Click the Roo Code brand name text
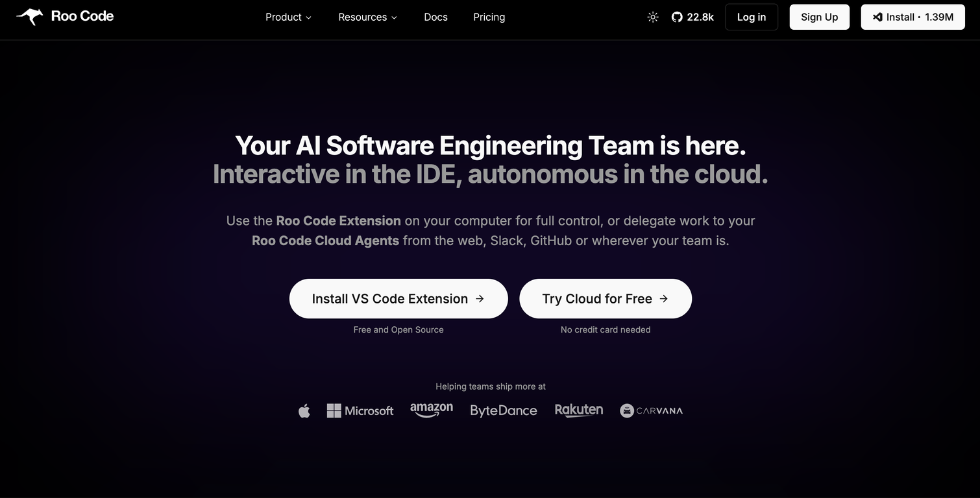Viewport: 980px width, 498px height. point(82,16)
